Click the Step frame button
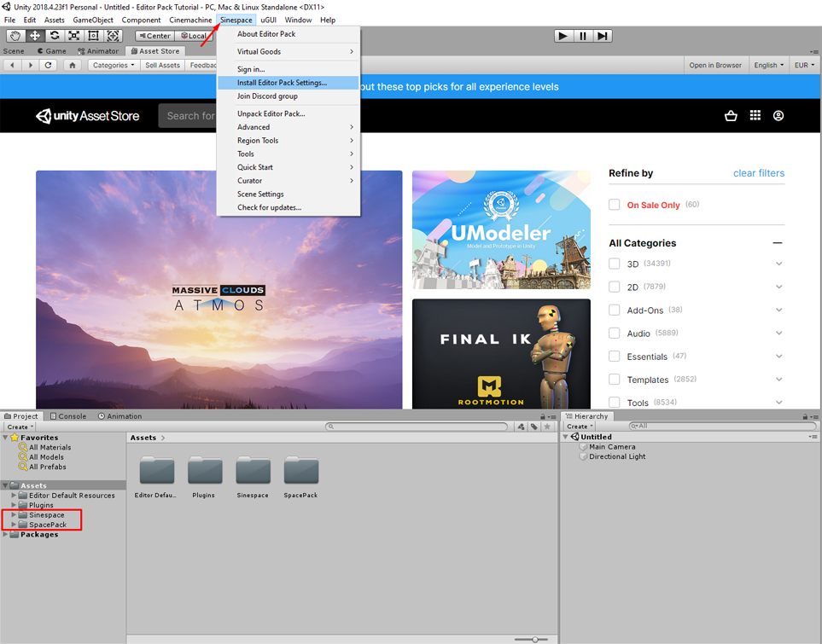The width and height of the screenshot is (822, 644). click(x=603, y=36)
